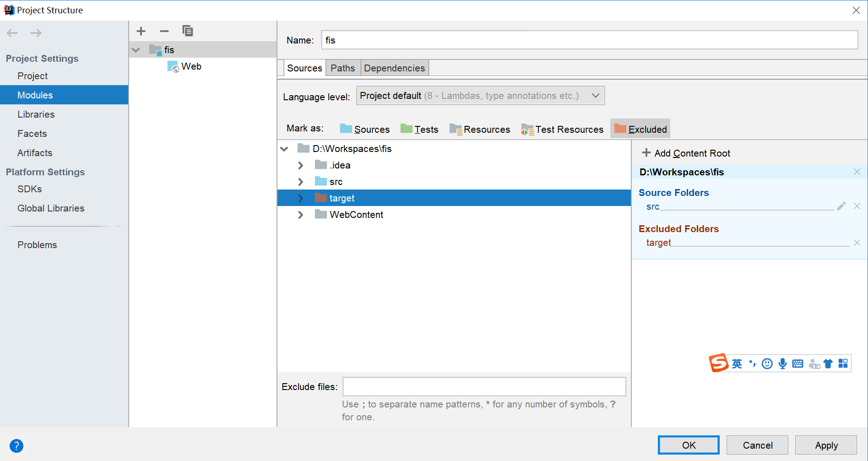Click Add Content Root
Viewport: 868px width, 461px height.
point(686,153)
